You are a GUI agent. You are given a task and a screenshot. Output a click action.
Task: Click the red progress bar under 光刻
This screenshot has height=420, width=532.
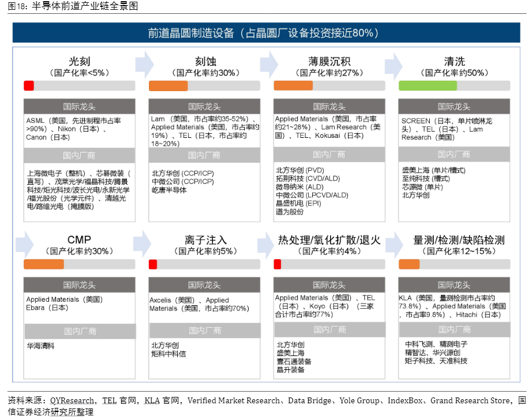click(x=29, y=86)
